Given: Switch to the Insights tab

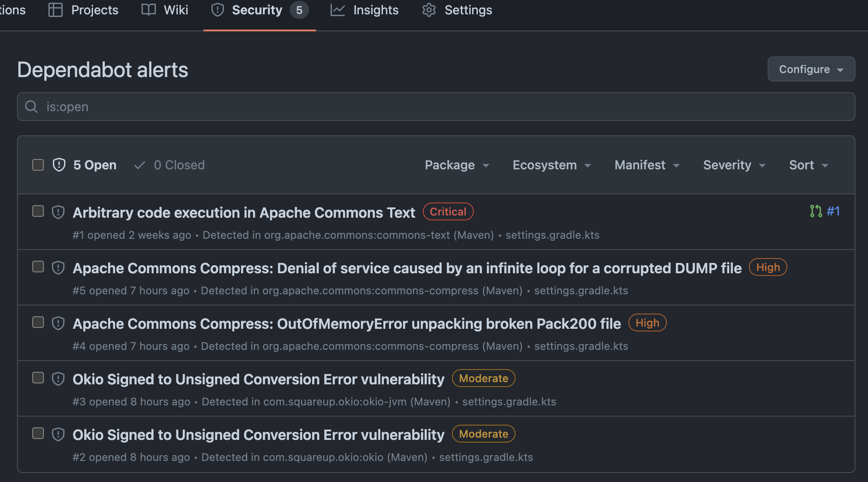Looking at the screenshot, I should (364, 10).
